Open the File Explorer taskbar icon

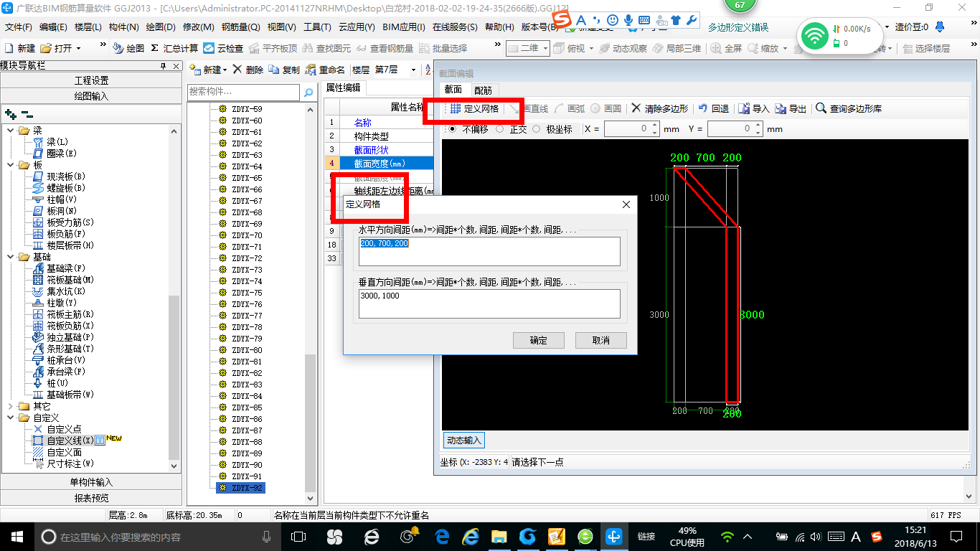[499, 536]
